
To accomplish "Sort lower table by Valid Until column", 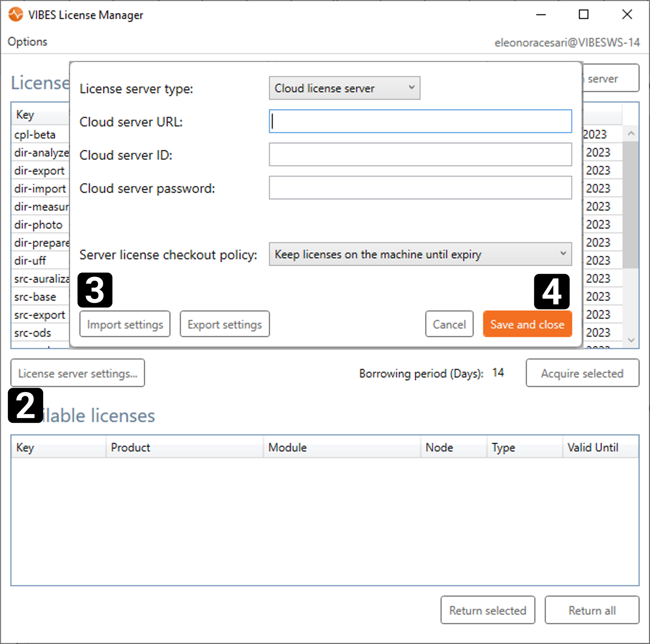I will tap(601, 447).
